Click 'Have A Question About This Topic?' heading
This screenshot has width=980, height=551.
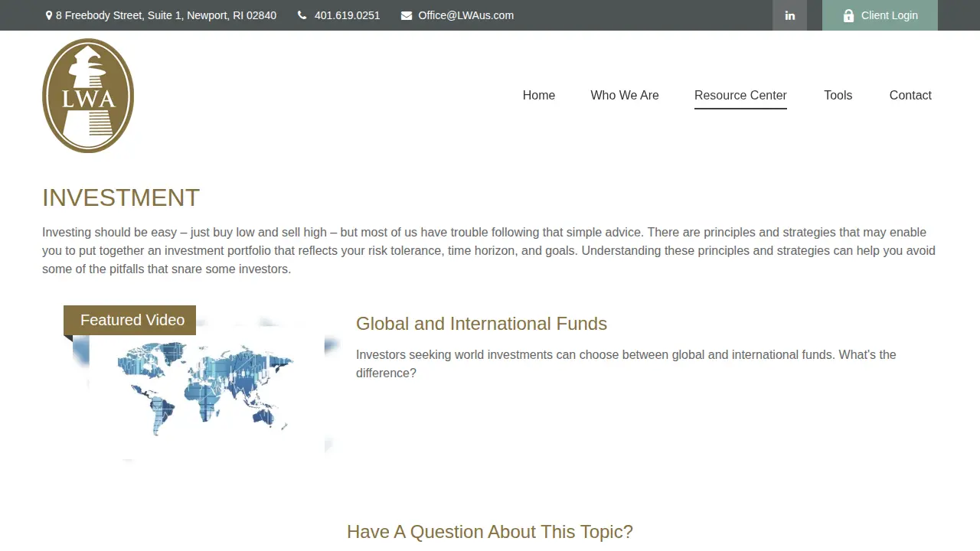pyautogui.click(x=490, y=532)
